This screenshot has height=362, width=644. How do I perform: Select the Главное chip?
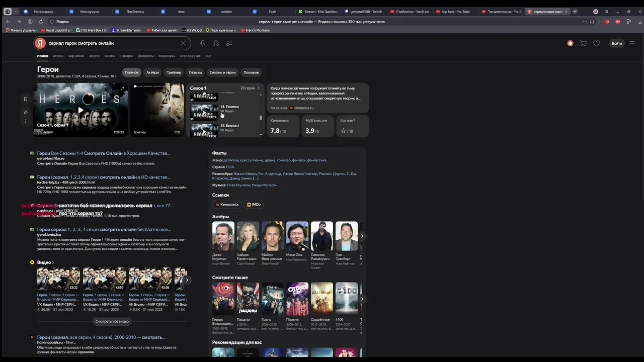(132, 72)
